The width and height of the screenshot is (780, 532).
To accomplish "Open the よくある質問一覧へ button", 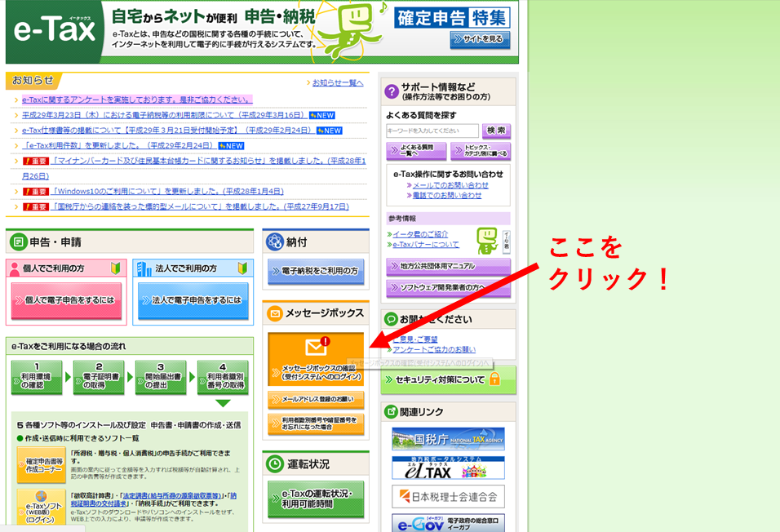I will (x=416, y=151).
